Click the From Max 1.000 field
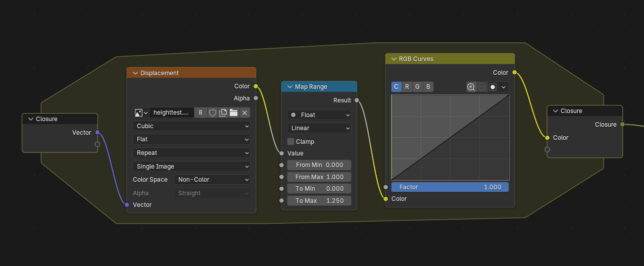 coord(319,177)
